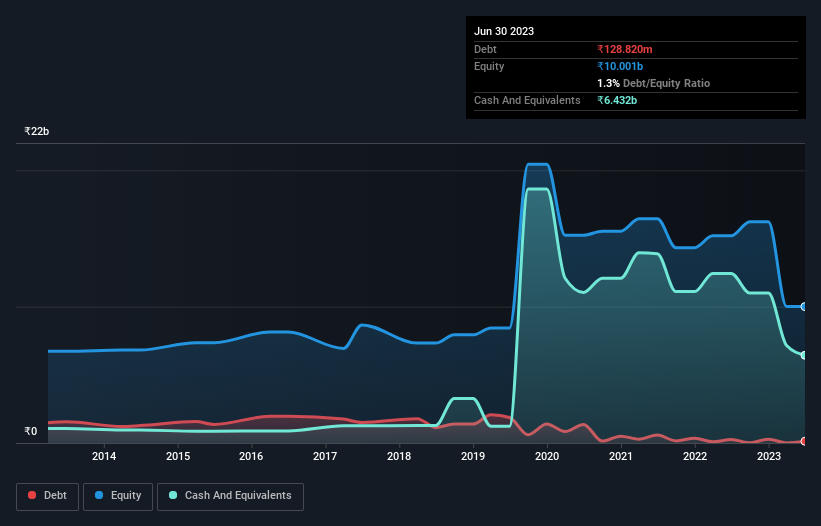Image resolution: width=821 pixels, height=526 pixels.
Task: Click the 2022 x-axis label
Action: click(695, 456)
